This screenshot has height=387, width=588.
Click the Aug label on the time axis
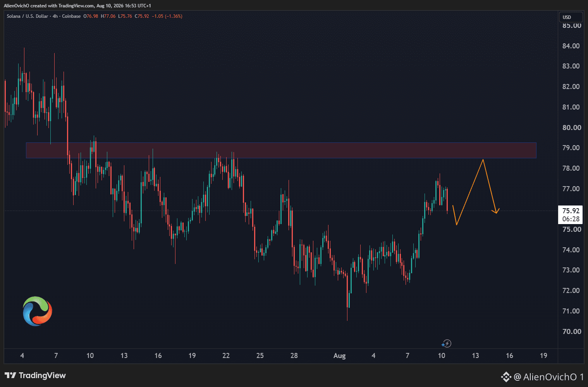[x=339, y=356]
